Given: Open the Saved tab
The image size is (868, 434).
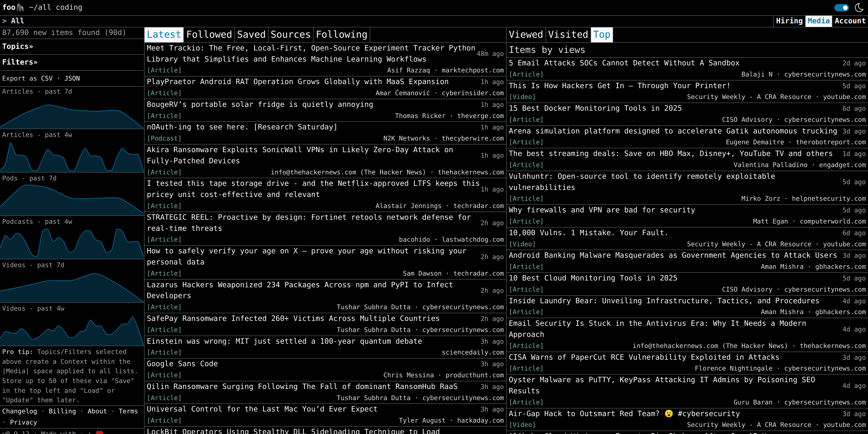Looking at the screenshot, I should pyautogui.click(x=251, y=34).
